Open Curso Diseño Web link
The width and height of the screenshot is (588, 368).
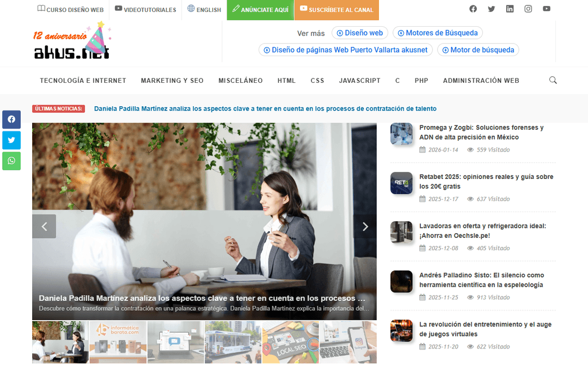coord(70,9)
